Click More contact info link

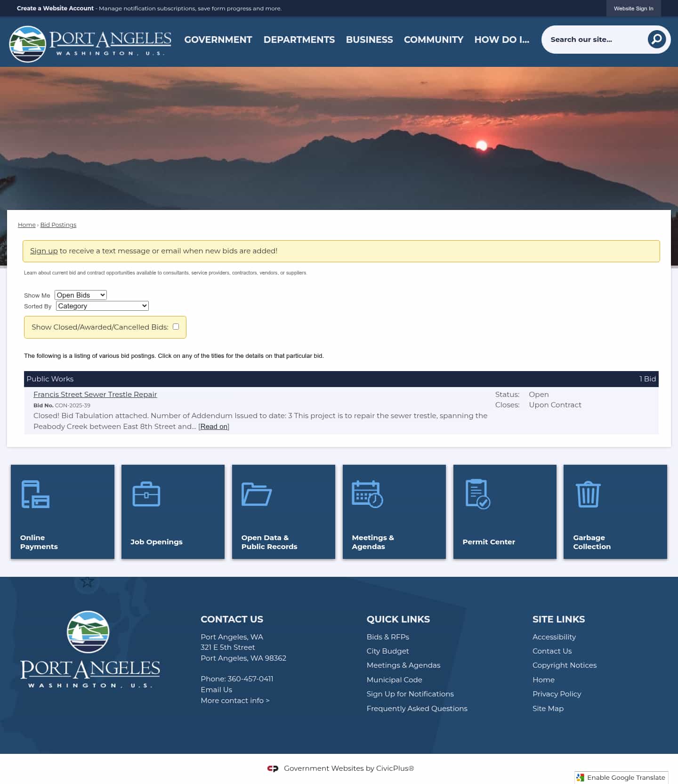235,701
